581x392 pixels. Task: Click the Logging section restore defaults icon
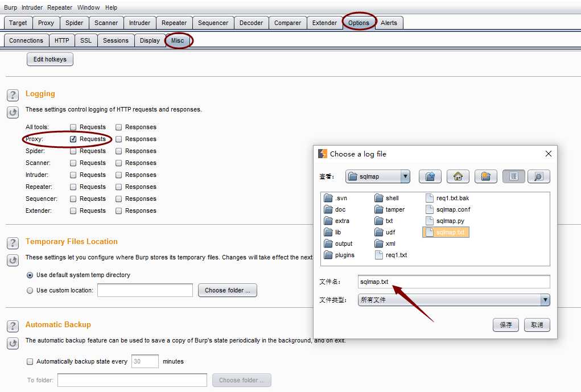13,112
